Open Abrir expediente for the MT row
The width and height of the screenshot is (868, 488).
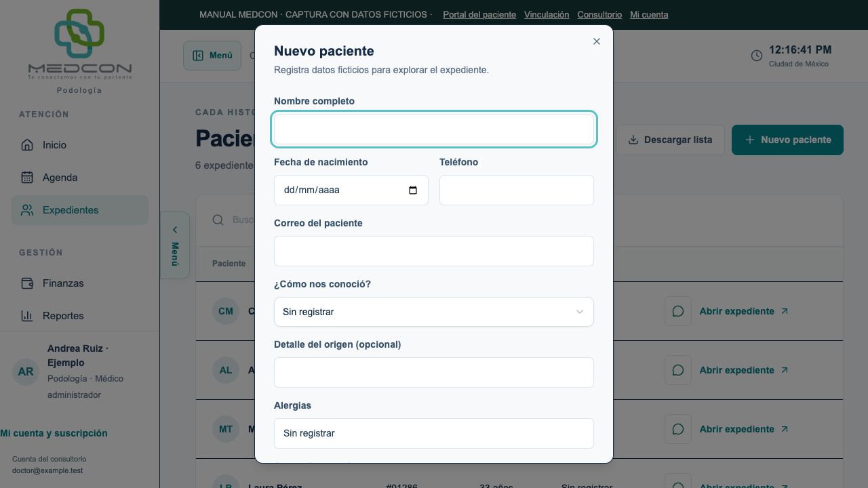pyautogui.click(x=744, y=429)
